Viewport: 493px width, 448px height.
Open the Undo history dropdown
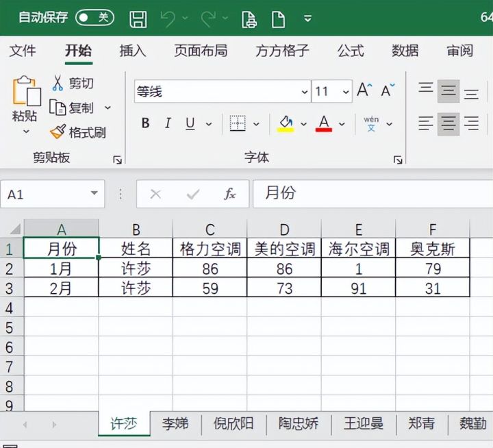point(185,18)
